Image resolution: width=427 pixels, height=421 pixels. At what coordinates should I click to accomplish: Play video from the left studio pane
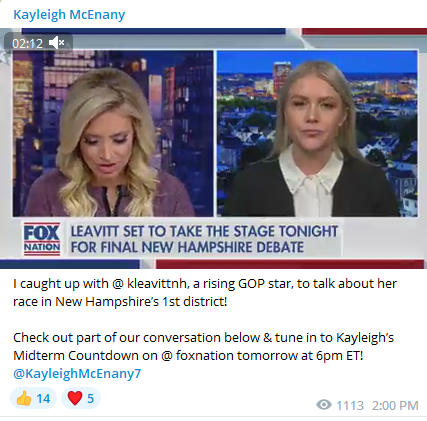(x=113, y=133)
